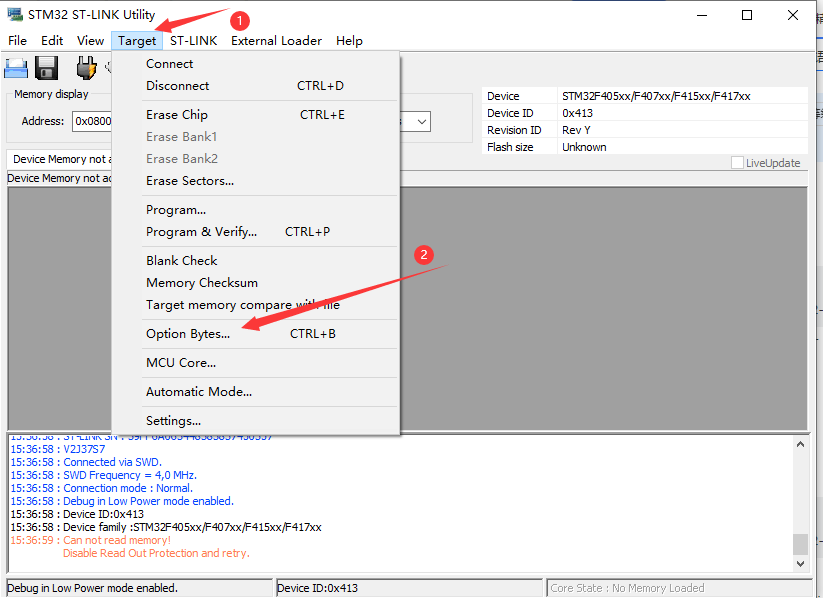Close the open Target menu
Viewport: 823px width, 598px height.
tap(137, 41)
